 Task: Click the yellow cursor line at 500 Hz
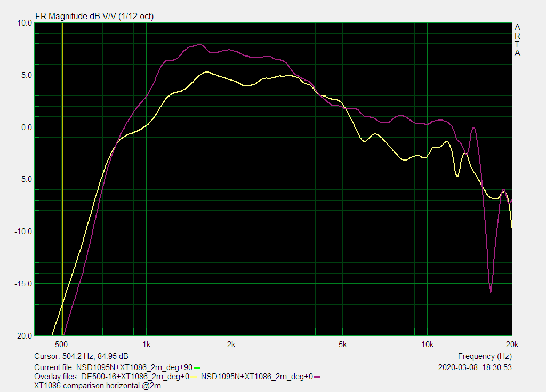(62, 179)
